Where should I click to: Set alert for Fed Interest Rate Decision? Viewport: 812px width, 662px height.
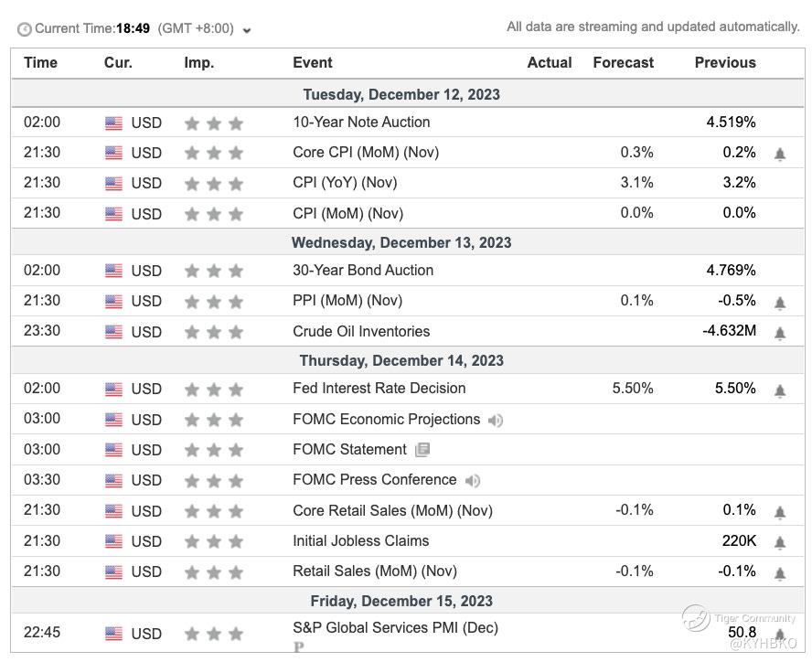tap(780, 390)
